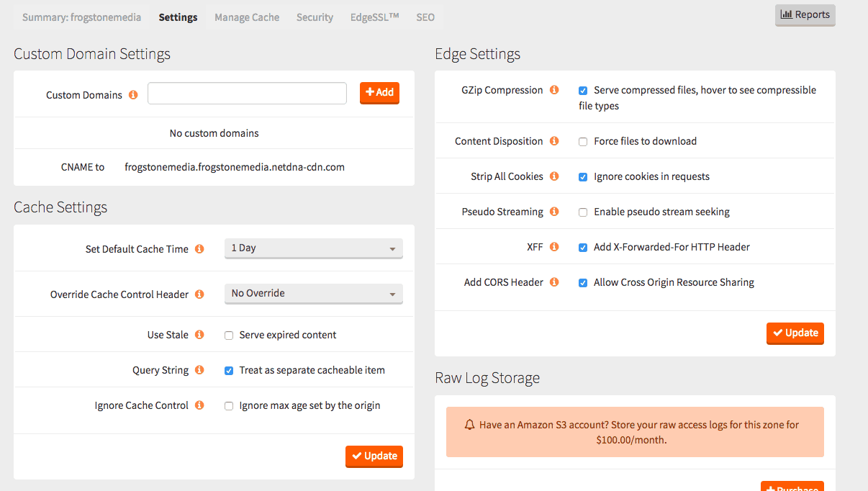The width and height of the screenshot is (868, 491).
Task: Click info icon beside Set Default Cache Time
Action: tap(199, 249)
